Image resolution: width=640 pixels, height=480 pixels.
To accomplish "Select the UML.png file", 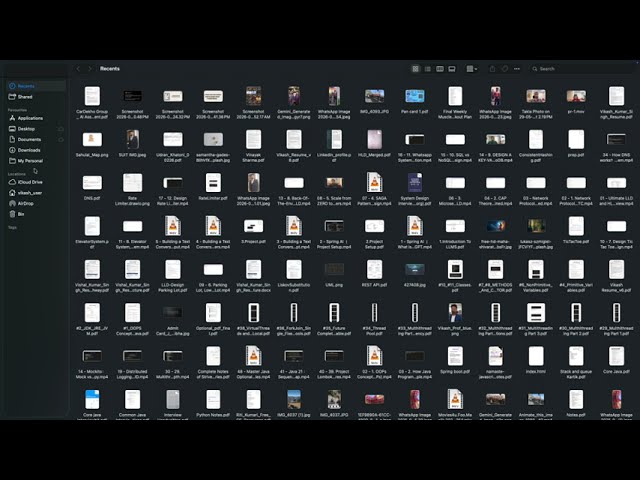I will (334, 273).
